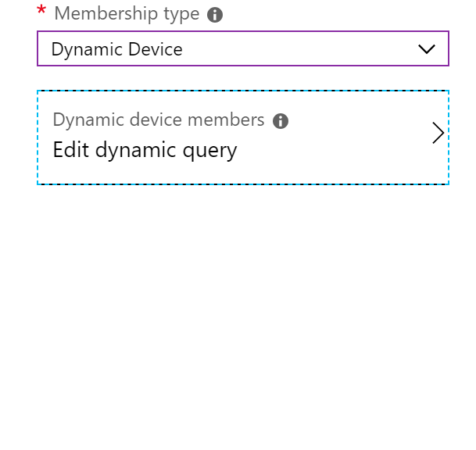Click the Membership type field label
Screen dimensions: 476x450
pyautogui.click(x=127, y=14)
